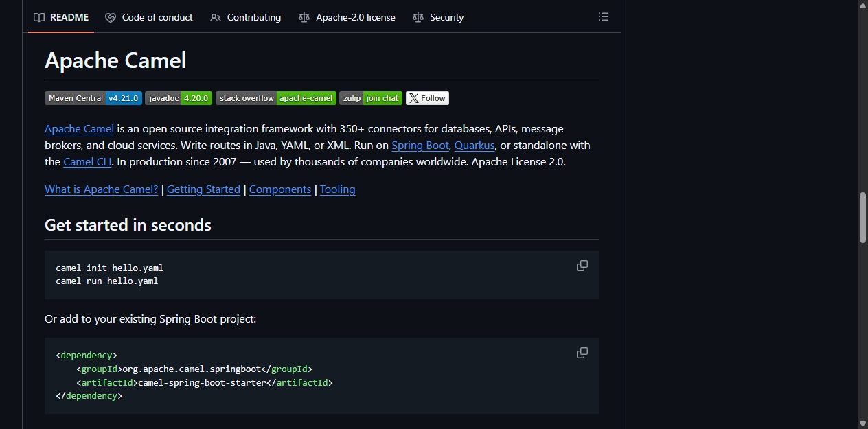The height and width of the screenshot is (429, 868).
Task: Follow the Quarkus link
Action: [x=475, y=146]
